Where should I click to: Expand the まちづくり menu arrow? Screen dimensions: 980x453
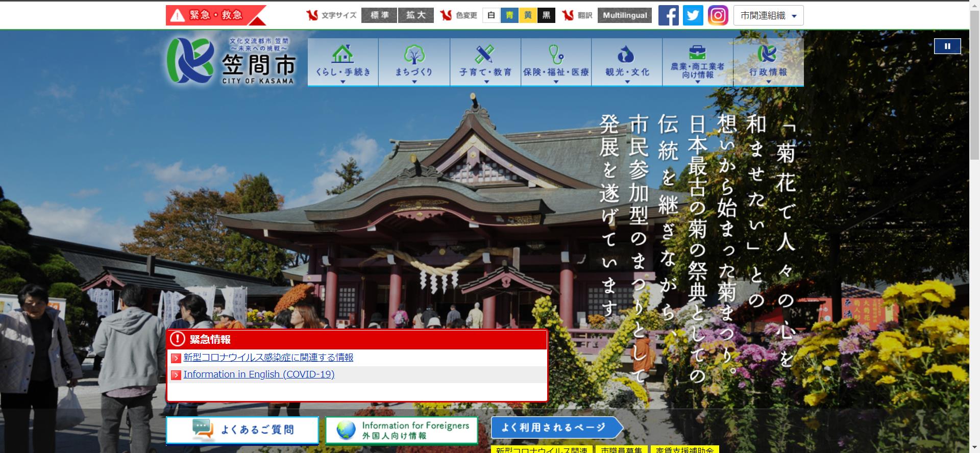click(x=414, y=82)
